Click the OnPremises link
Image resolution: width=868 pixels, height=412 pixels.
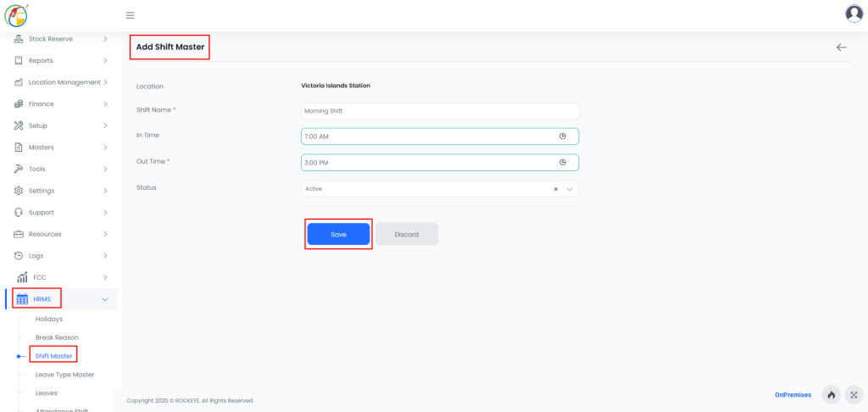point(793,395)
